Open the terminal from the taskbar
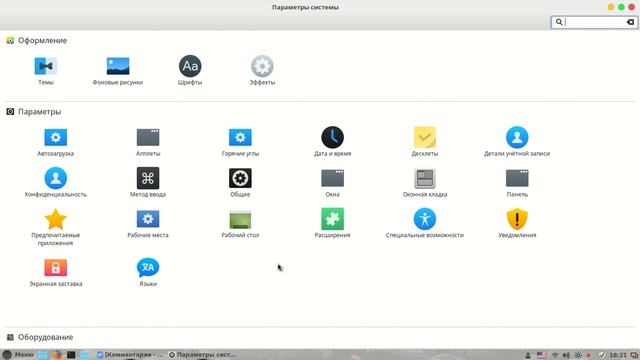 (71, 355)
